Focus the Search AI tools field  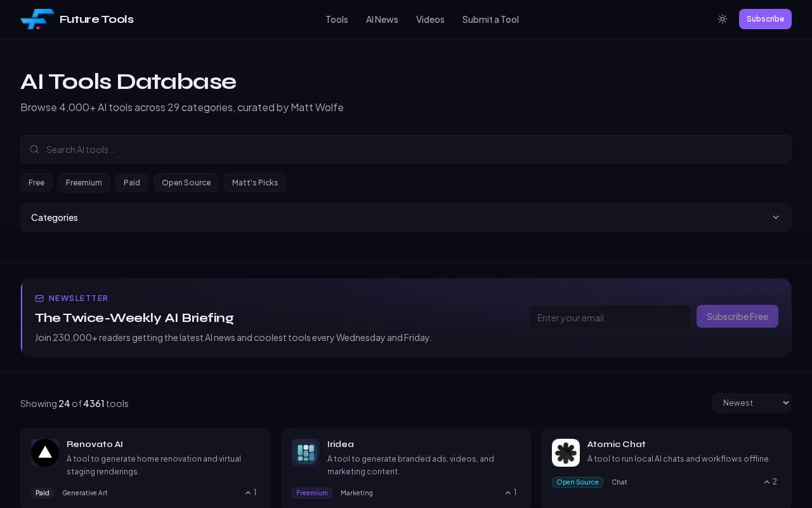pos(406,149)
